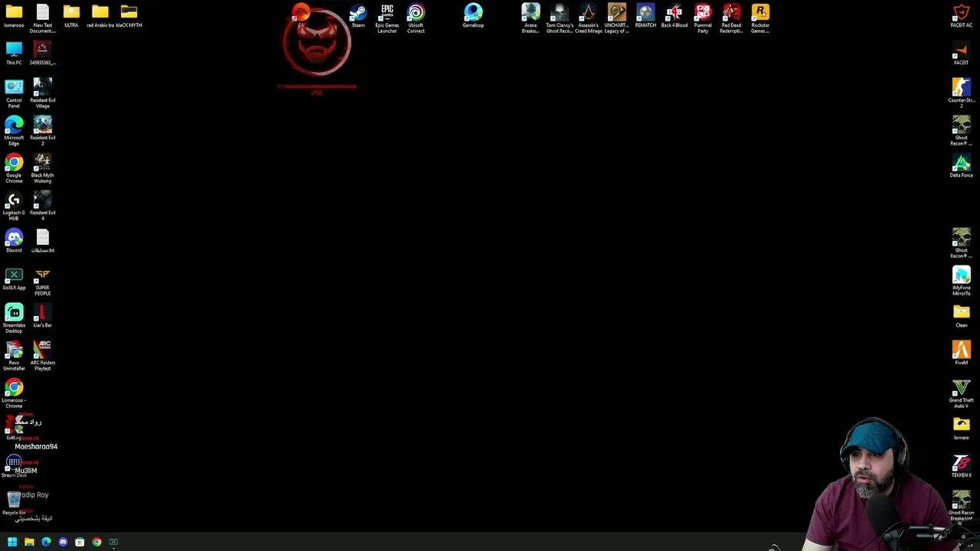Viewport: 980px width, 551px height.
Task: Select the Stream Deck shortcut
Action: [14, 466]
